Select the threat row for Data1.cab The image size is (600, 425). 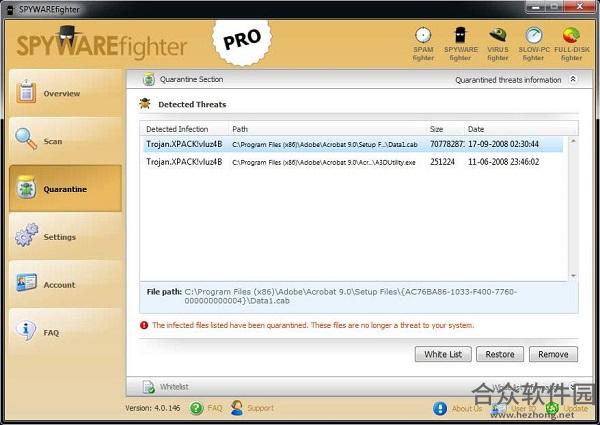coord(353,144)
